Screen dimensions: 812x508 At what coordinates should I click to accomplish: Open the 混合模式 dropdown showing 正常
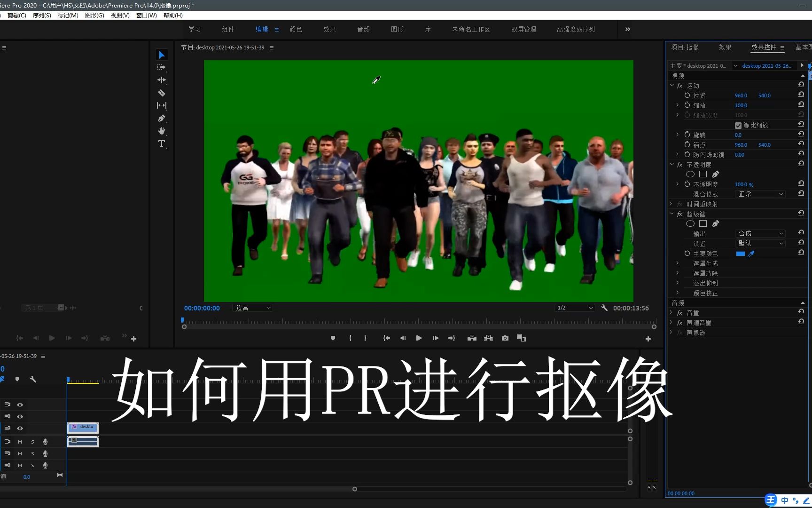point(759,194)
